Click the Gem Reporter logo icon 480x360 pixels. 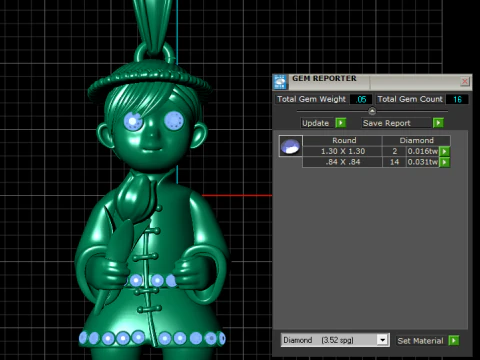[280, 82]
